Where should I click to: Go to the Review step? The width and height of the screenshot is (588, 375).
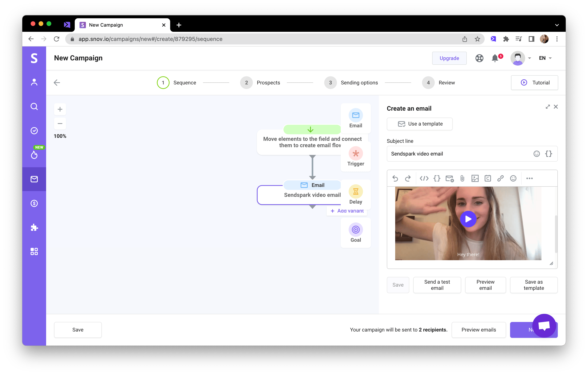[x=439, y=82]
